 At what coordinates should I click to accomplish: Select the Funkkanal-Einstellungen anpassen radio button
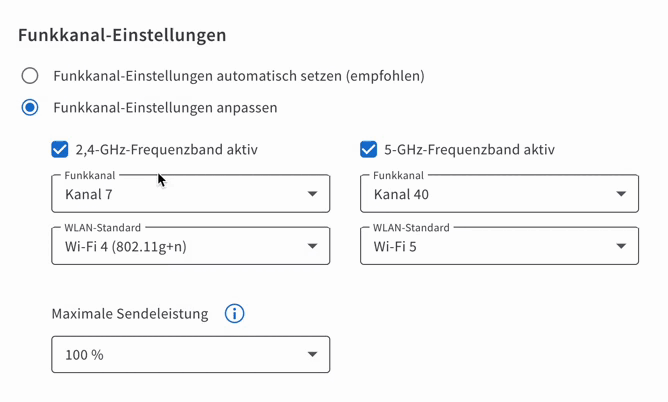click(30, 107)
